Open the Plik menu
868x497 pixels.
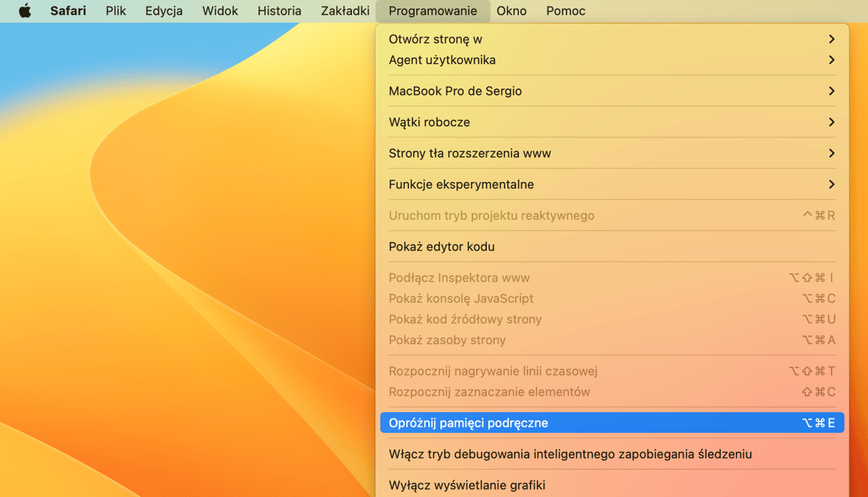(116, 11)
